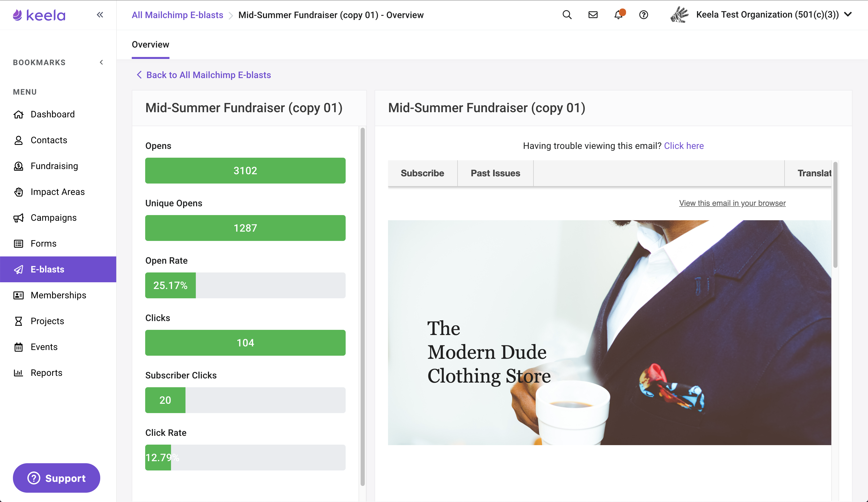This screenshot has height=502, width=868.
Task: Click the 'Click Rate' label
Action: pos(166,433)
